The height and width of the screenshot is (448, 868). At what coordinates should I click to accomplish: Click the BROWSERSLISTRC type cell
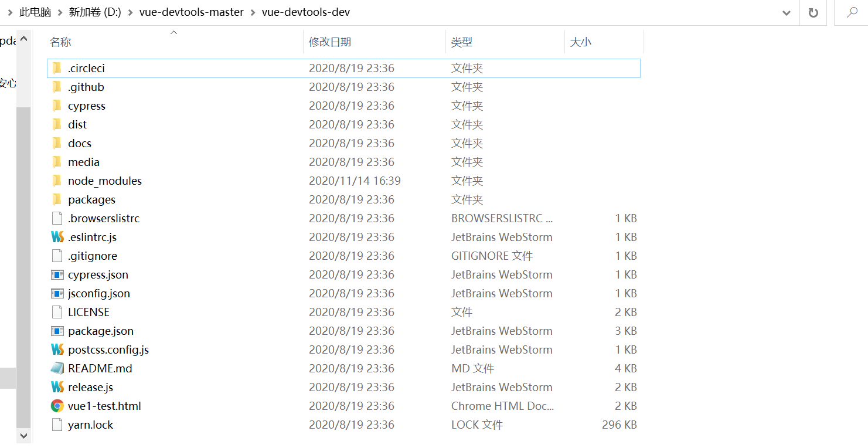[502, 218]
